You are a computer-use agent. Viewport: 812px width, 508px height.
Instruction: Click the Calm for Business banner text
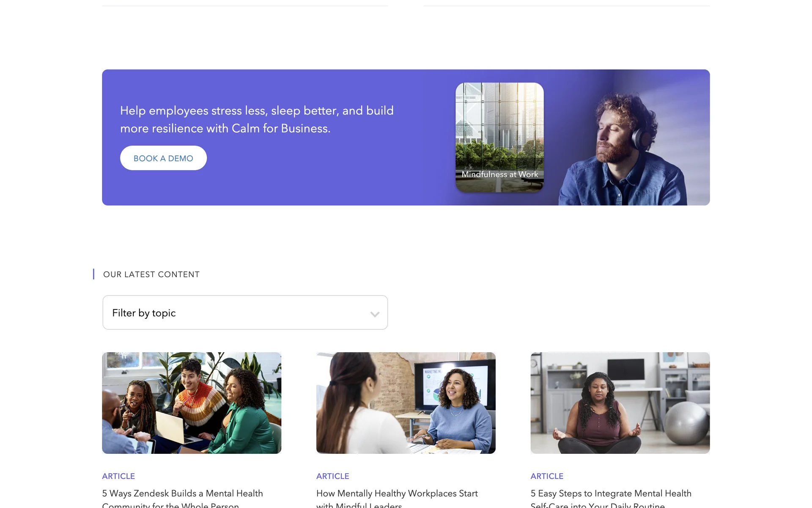(x=257, y=119)
